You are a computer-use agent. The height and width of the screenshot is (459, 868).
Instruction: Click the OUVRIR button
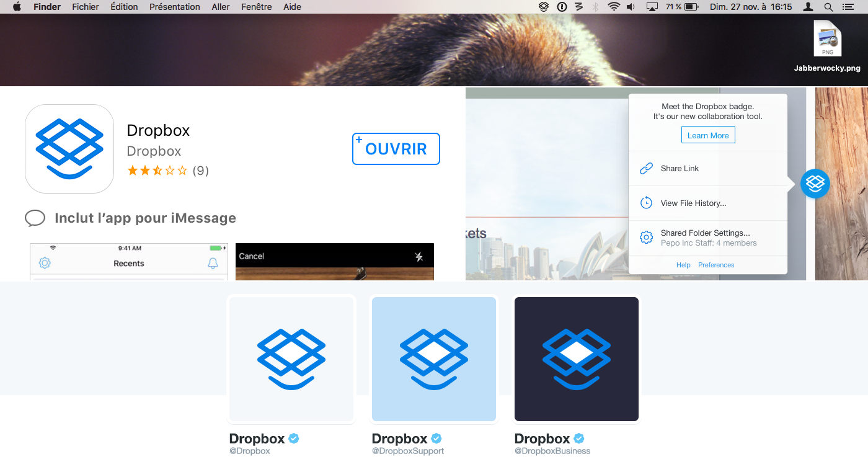click(396, 149)
